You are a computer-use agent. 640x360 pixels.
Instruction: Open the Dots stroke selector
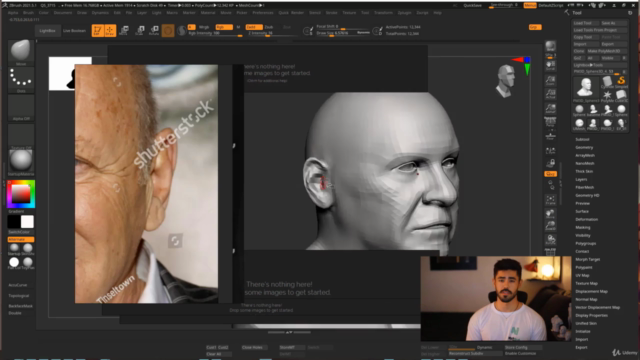(21, 79)
